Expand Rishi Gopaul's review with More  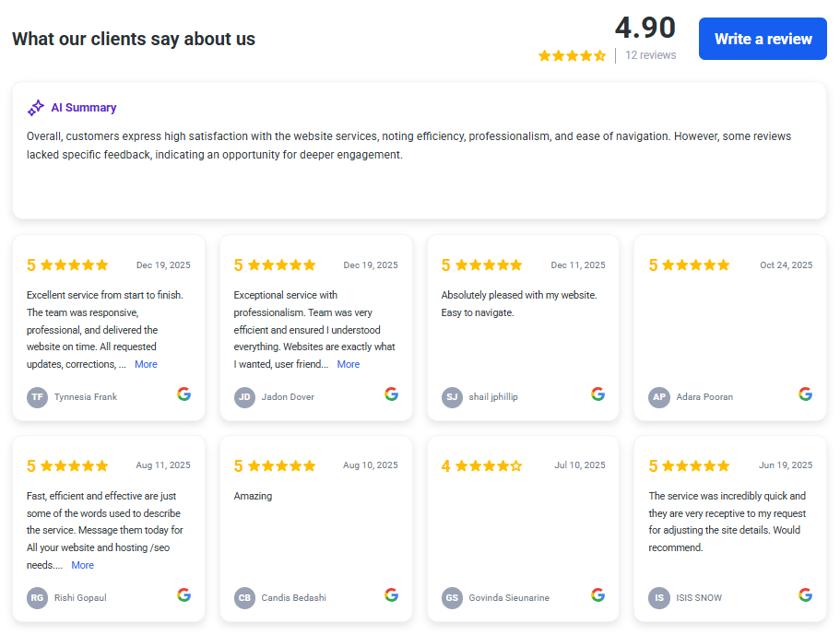point(82,565)
